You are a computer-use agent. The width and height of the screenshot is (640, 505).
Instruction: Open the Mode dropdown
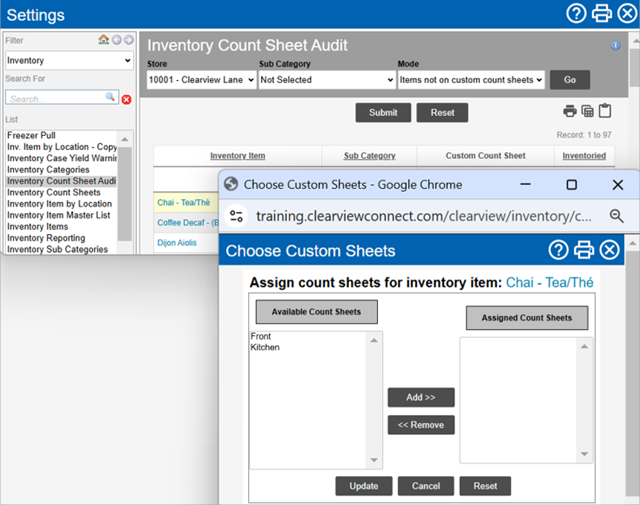pyautogui.click(x=471, y=80)
